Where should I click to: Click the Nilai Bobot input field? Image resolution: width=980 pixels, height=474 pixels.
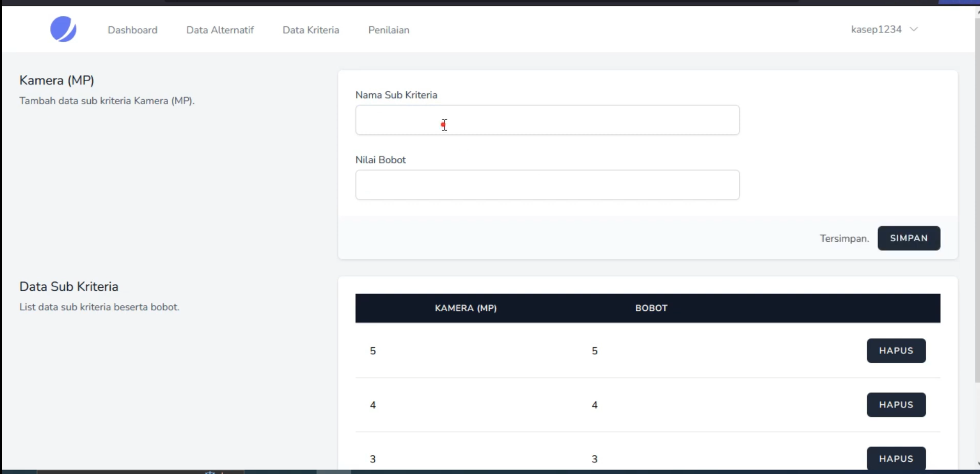coord(547,185)
